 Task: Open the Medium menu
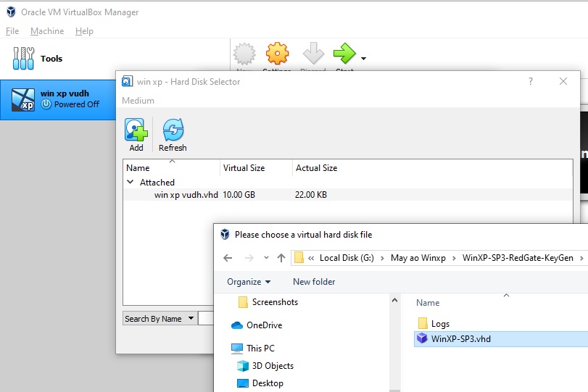138,101
